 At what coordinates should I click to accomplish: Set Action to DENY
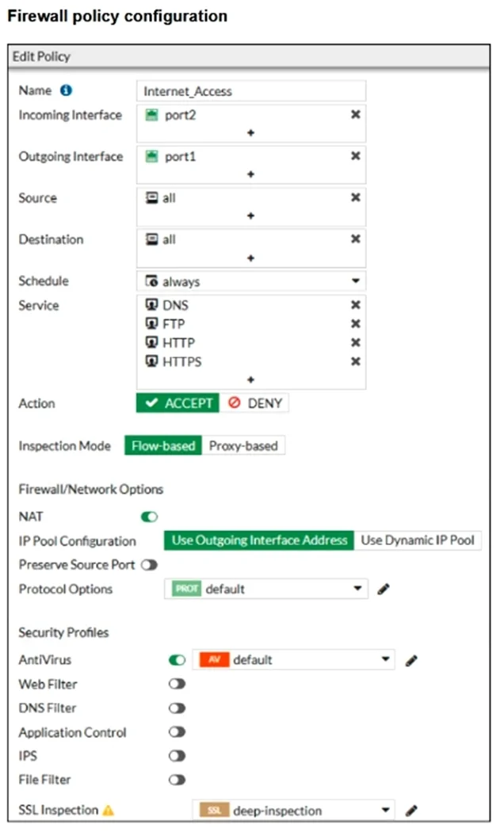pos(254,403)
